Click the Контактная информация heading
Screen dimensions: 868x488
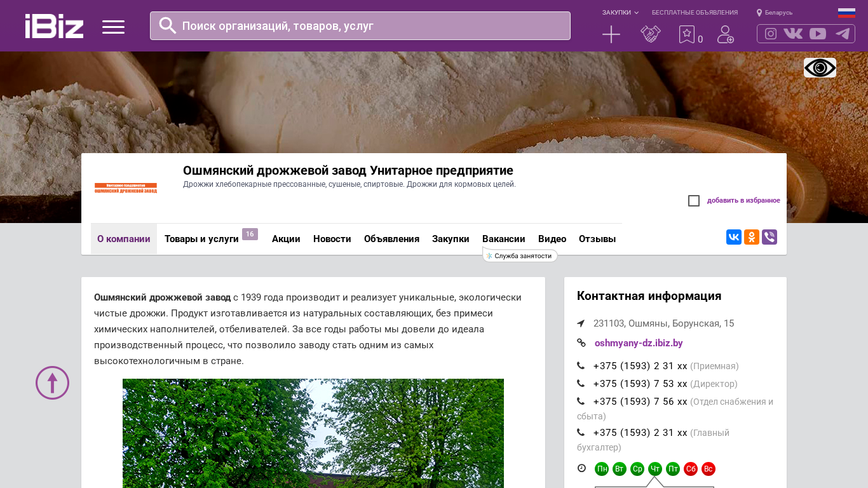pos(649,296)
